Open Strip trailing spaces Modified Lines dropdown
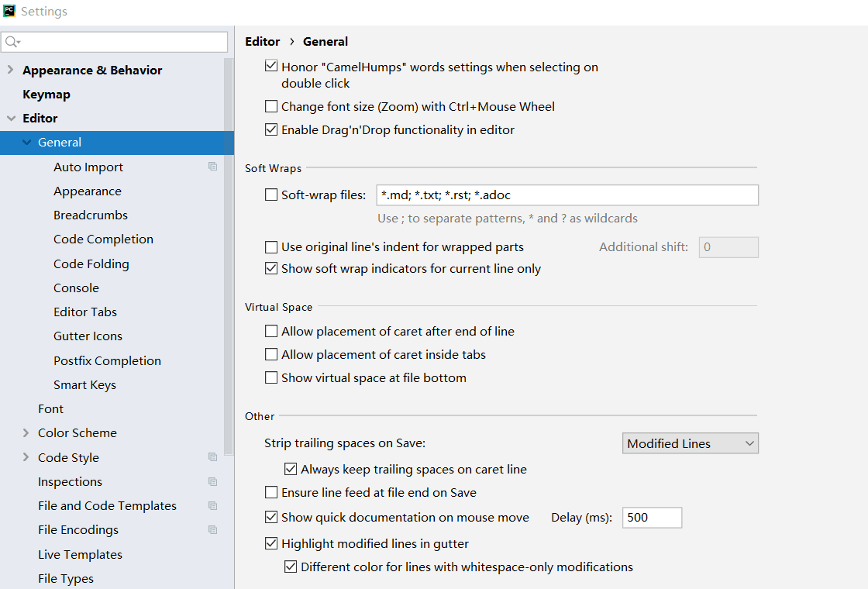The image size is (868, 589). point(691,443)
